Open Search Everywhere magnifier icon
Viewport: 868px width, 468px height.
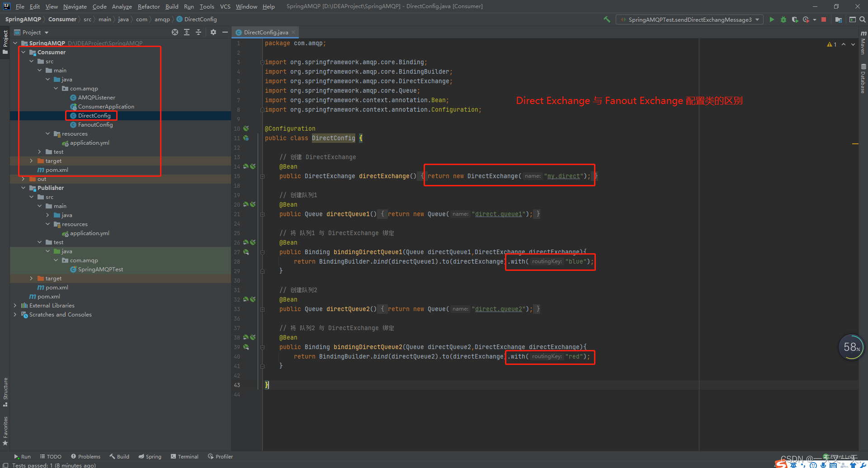(x=863, y=19)
